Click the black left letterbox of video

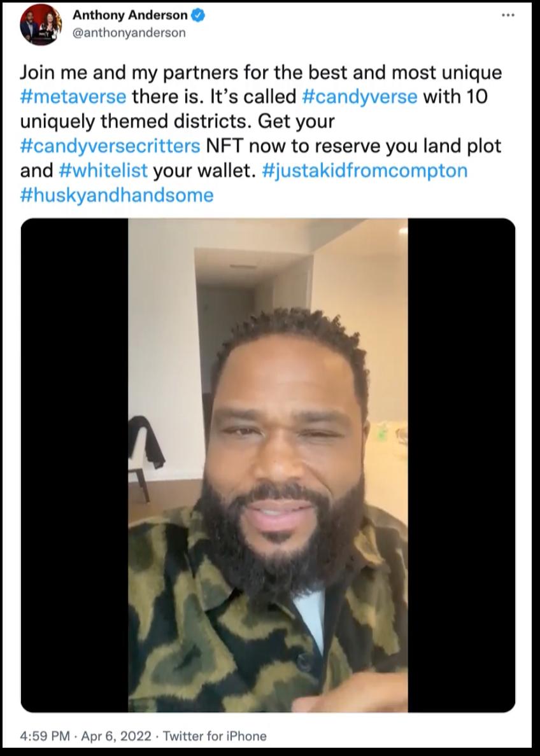point(75,465)
